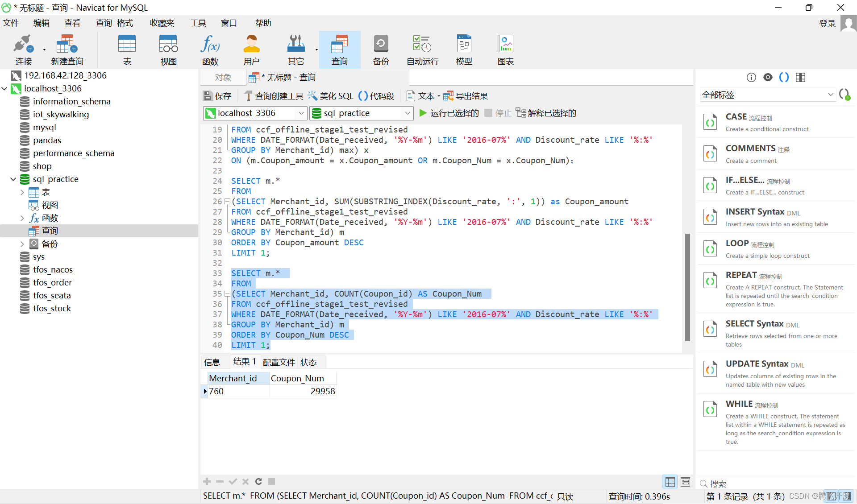Viewport: 857px width, 504px height.
Task: Expand the 备份 node under sql_practice
Action: [22, 244]
